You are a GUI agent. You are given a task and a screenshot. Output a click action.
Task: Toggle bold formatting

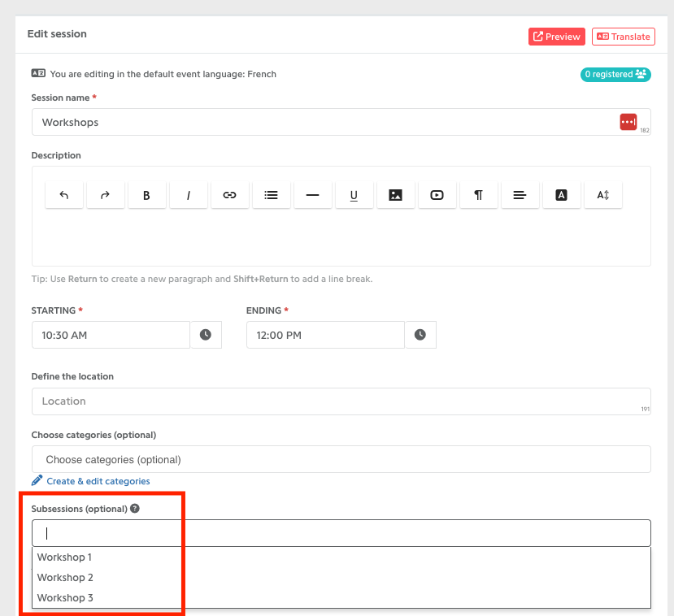coord(146,195)
